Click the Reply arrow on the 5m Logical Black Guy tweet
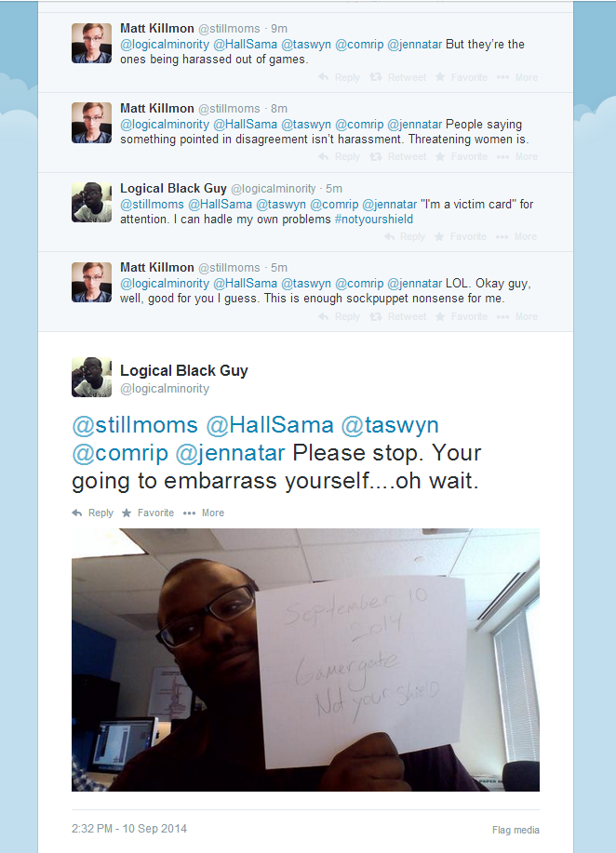 click(389, 236)
